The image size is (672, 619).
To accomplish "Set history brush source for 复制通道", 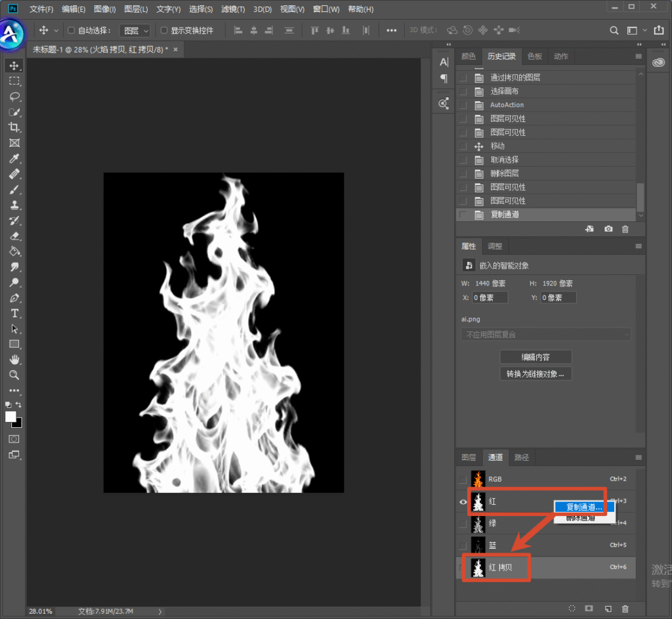I will [463, 215].
